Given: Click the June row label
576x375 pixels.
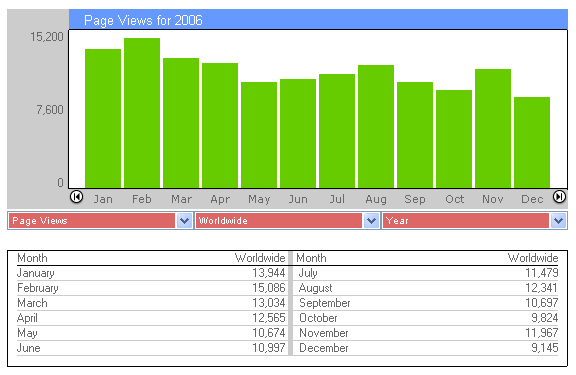Looking at the screenshot, I should 29,348.
